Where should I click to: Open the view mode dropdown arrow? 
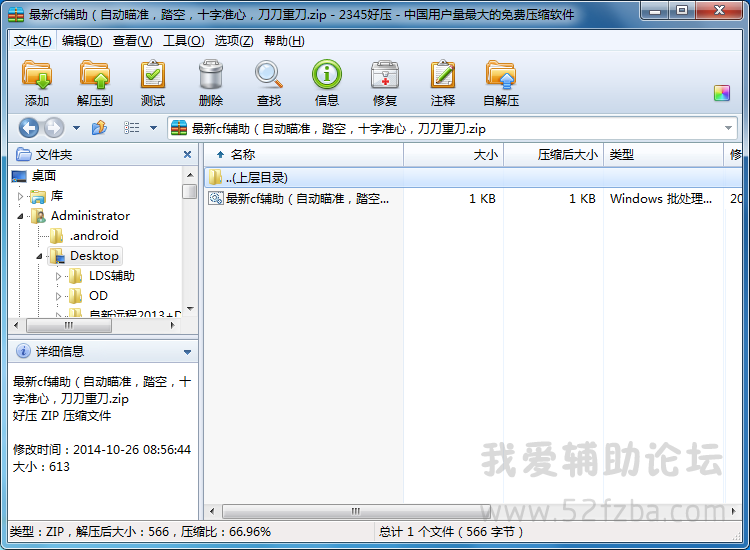coord(154,128)
